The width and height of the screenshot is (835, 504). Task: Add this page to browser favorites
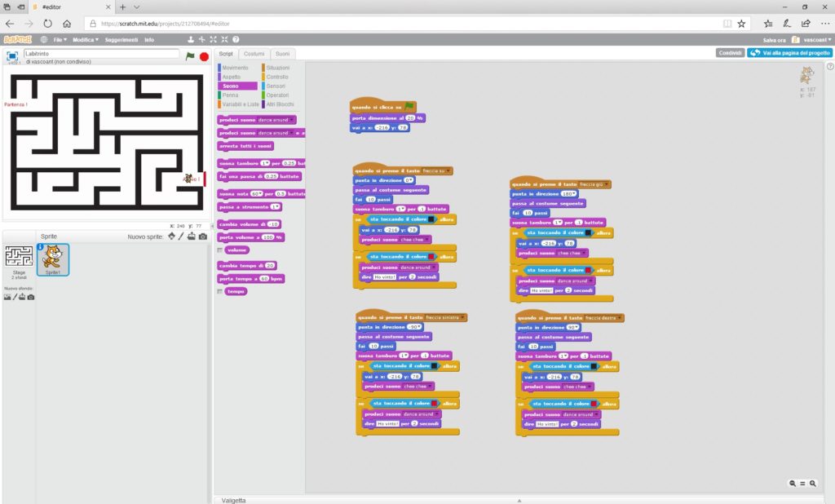[741, 24]
